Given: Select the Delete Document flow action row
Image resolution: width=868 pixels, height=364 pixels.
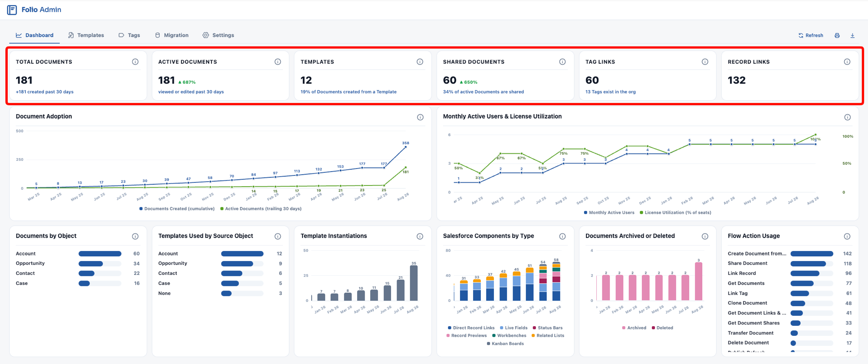Looking at the screenshot, I should [x=790, y=343].
